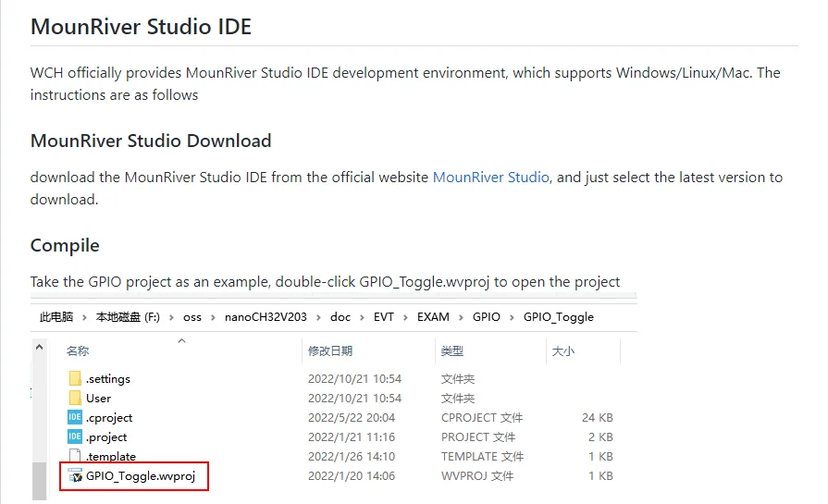This screenshot has height=504, width=828.
Task: Go to 此电脑 in the breadcrumb path
Action: [56, 316]
